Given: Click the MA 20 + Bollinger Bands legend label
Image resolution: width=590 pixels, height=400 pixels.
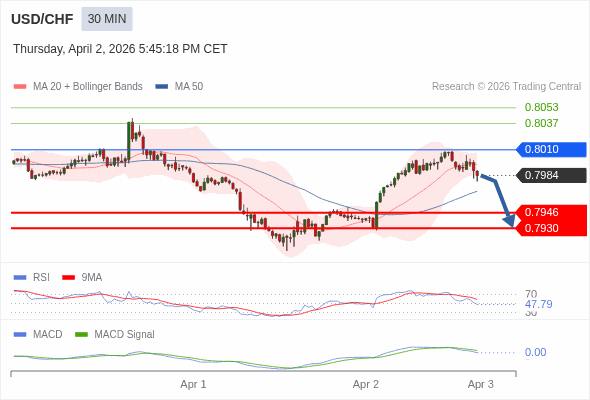Looking at the screenshot, I should click(x=88, y=87).
